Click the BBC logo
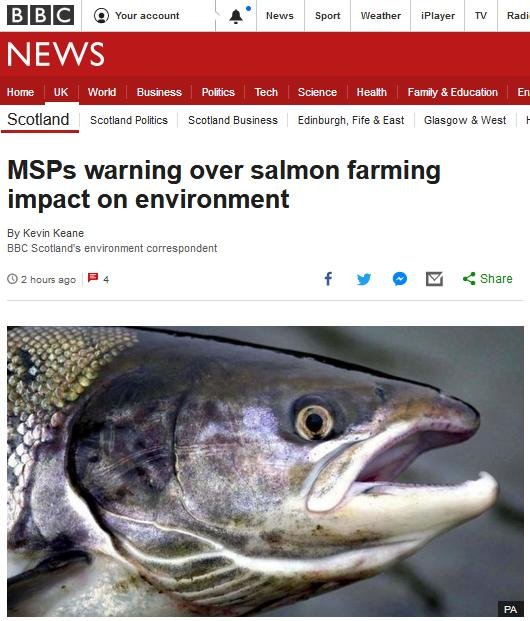This screenshot has width=530, height=621. pos(40,15)
